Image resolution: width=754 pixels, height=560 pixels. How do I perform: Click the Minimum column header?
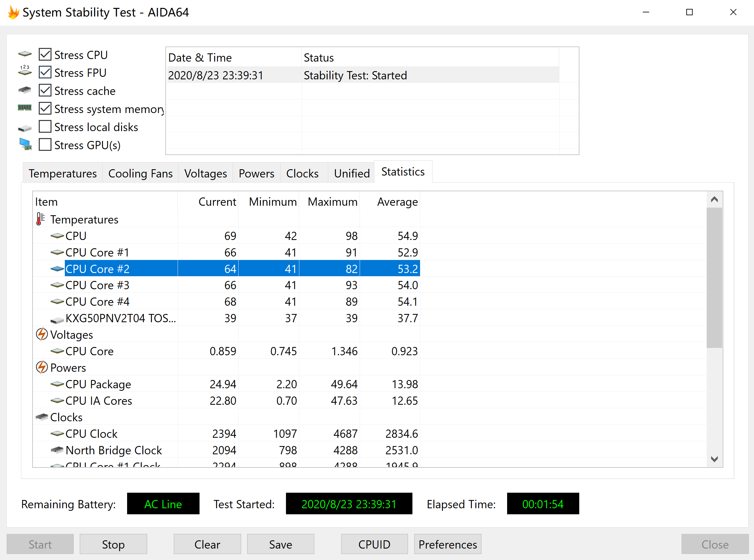(268, 202)
